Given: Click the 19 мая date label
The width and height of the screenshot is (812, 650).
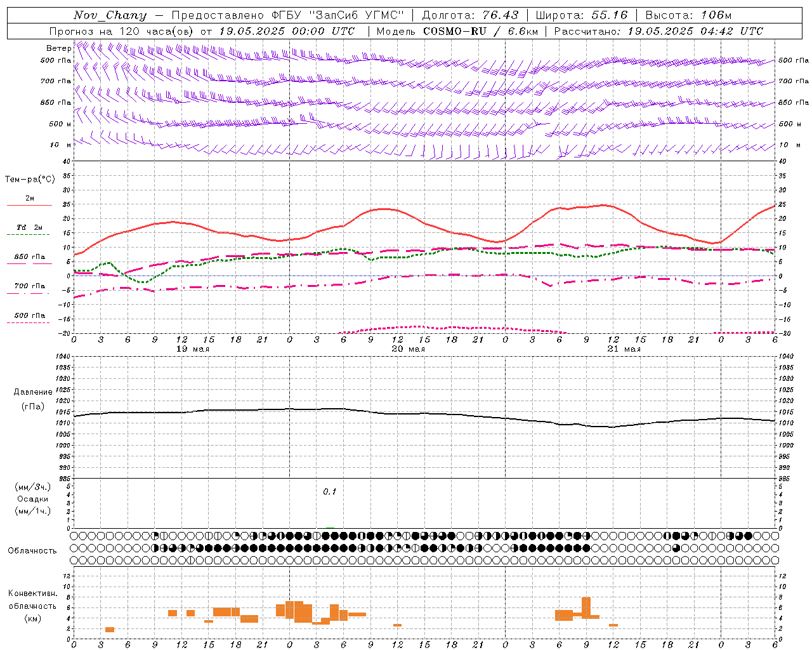Looking at the screenshot, I should point(193,349).
